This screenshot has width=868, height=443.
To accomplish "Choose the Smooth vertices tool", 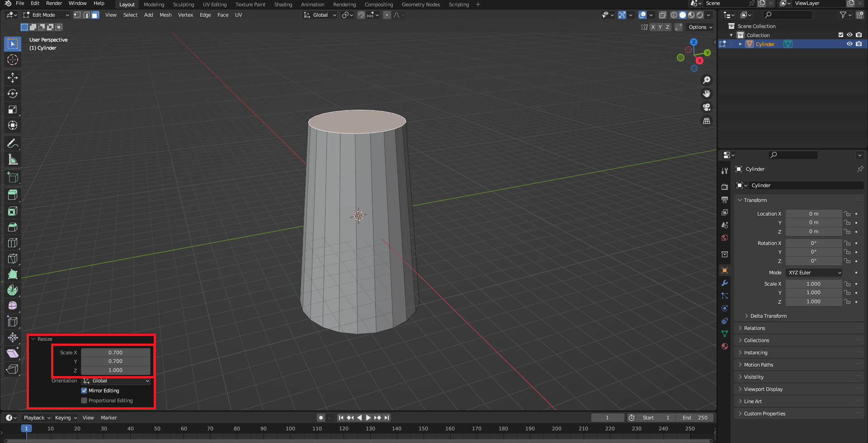I will 13,306.
